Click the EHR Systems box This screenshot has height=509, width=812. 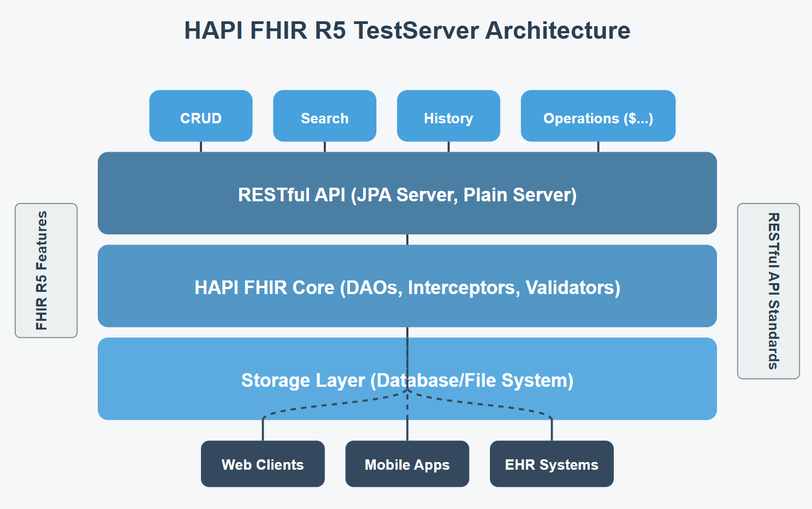(552, 464)
